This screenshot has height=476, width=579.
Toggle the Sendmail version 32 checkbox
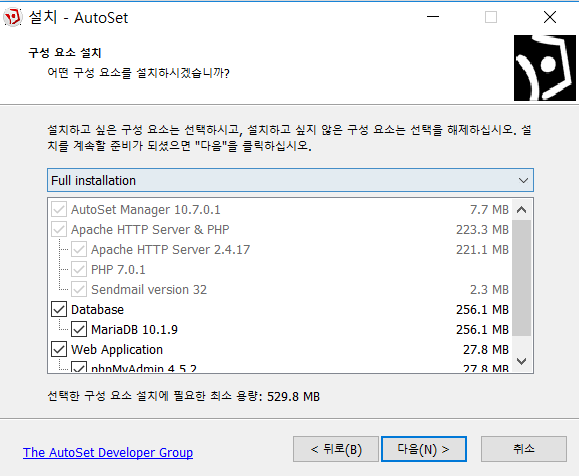point(79,289)
